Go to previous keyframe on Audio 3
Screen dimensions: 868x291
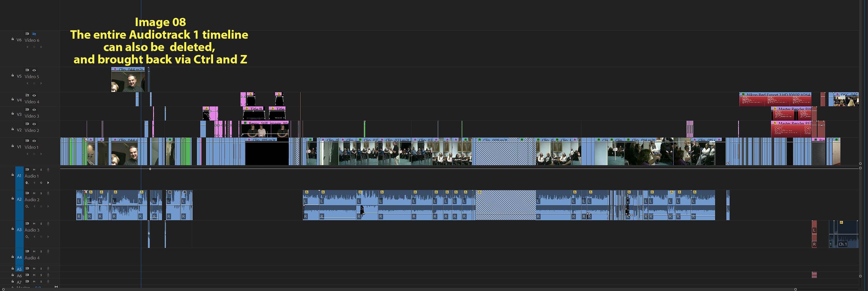[x=34, y=237]
